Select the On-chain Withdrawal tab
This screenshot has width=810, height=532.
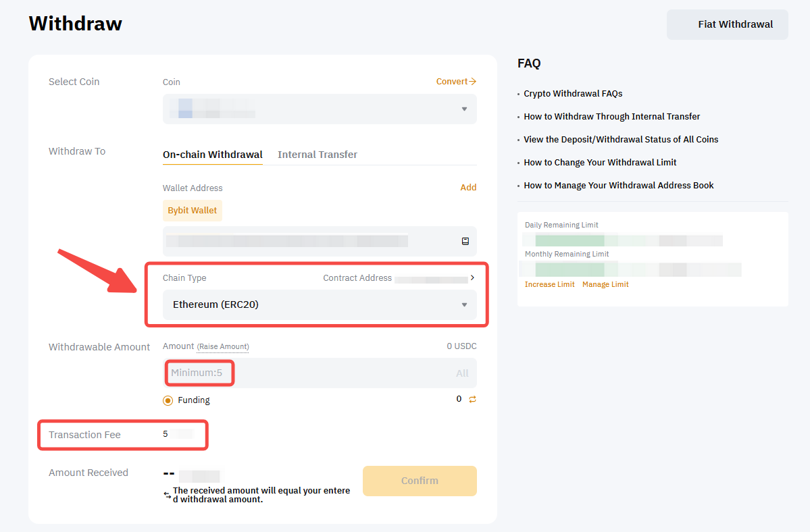(212, 155)
